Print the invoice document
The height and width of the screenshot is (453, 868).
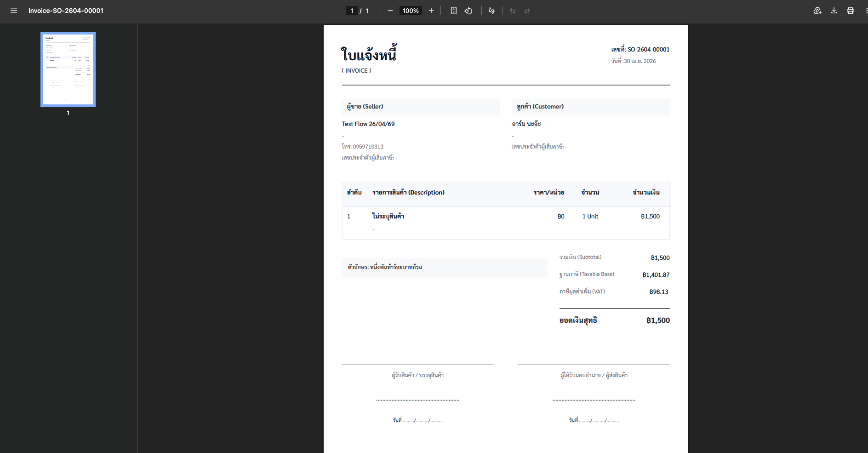point(851,11)
